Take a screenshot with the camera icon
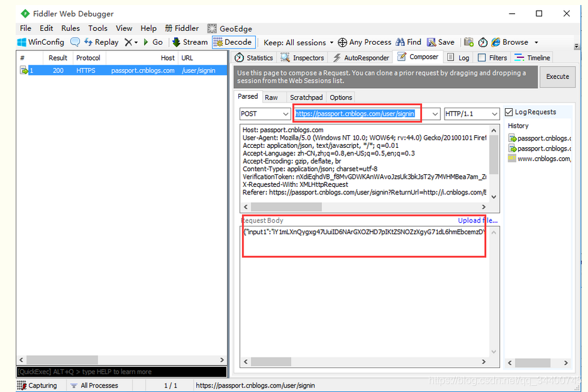This screenshot has height=392, width=588. tap(469, 42)
